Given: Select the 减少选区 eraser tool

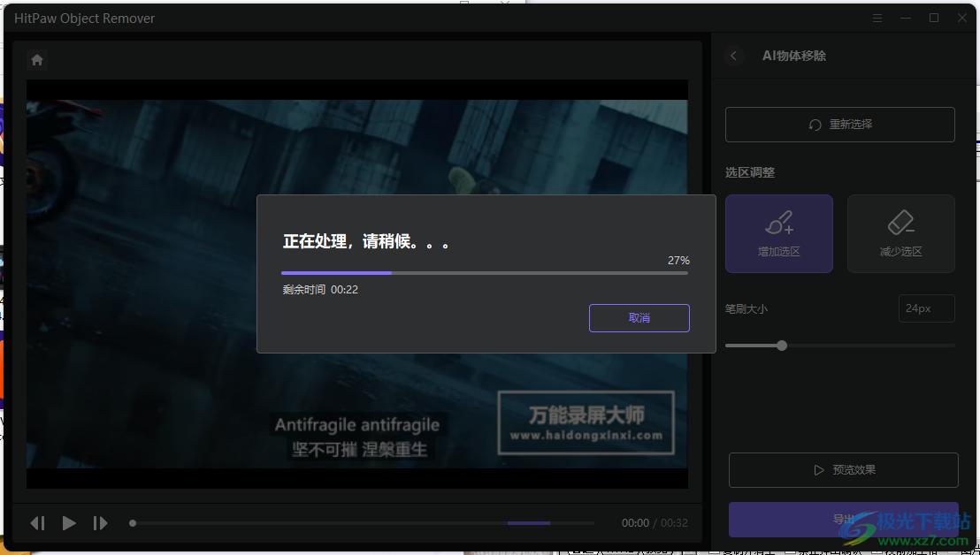Looking at the screenshot, I should [900, 233].
